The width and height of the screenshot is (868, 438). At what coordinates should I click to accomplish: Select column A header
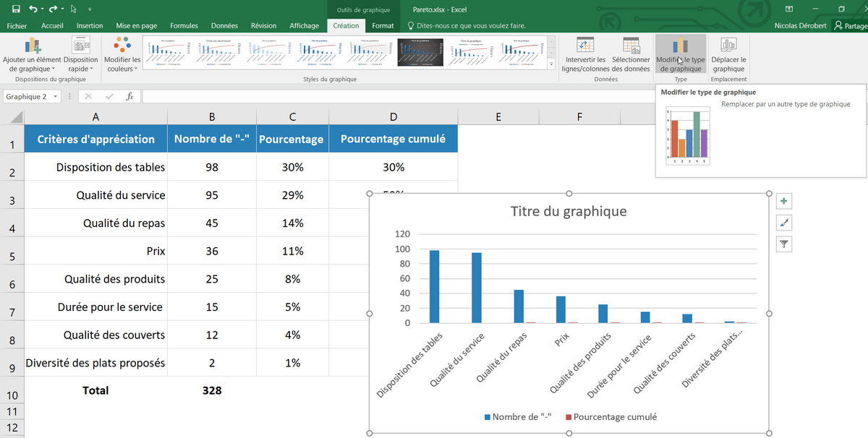click(95, 116)
